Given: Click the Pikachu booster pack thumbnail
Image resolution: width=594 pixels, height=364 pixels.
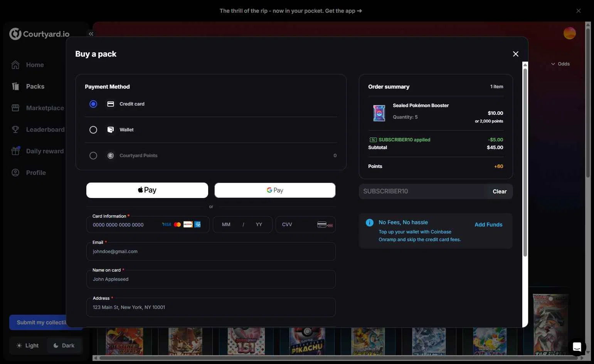Looking at the screenshot, I should tap(307, 341).
